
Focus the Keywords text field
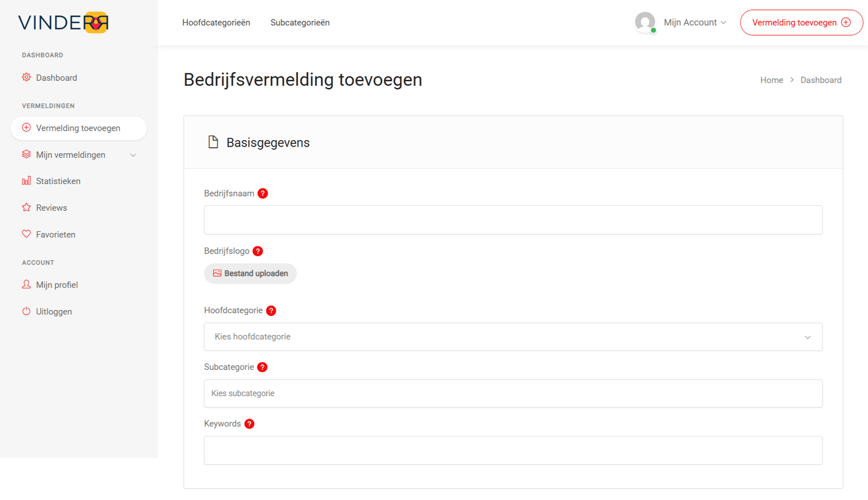tap(513, 451)
